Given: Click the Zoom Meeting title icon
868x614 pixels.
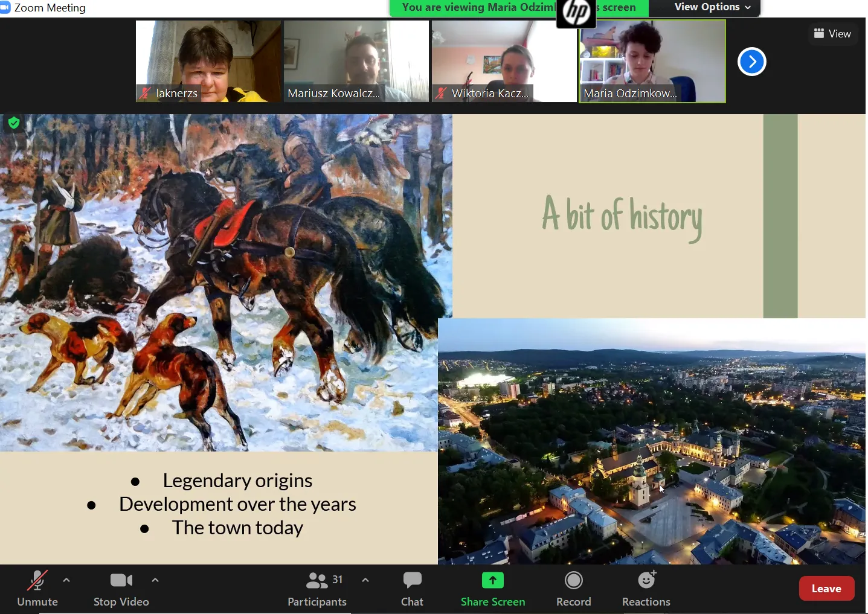Looking at the screenshot, I should (5, 8).
